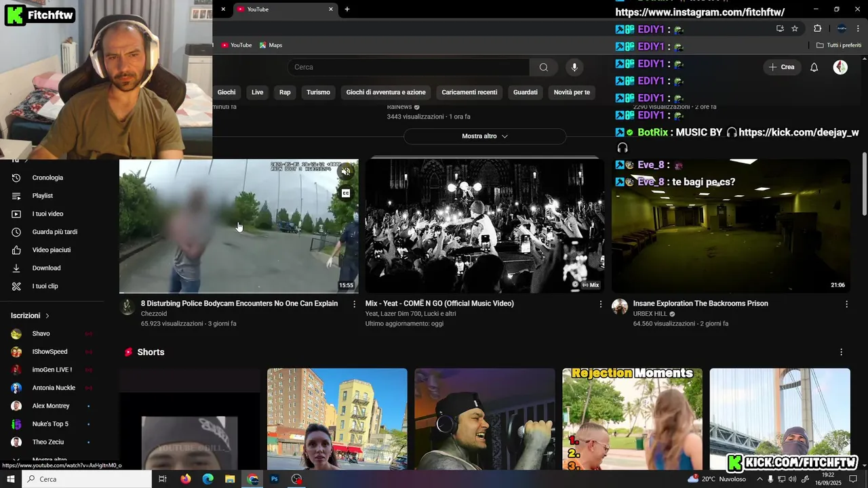
Task: Open Insane Exploration The Backrooms Prison title
Action: pos(701,304)
